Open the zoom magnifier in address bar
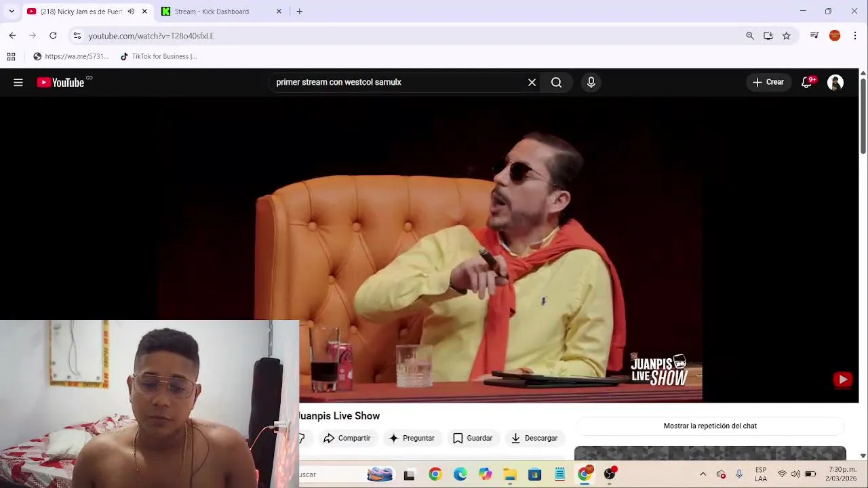 [x=750, y=36]
